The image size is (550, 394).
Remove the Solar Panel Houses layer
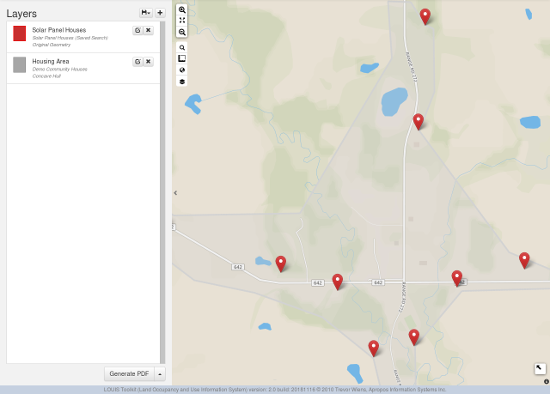[x=148, y=31]
